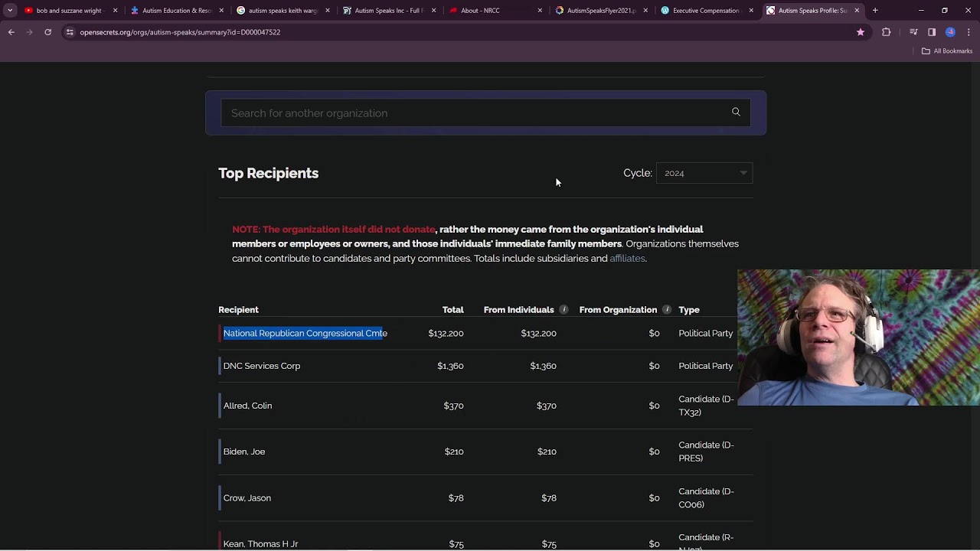
Task: Click the affiliates link
Action: click(627, 259)
